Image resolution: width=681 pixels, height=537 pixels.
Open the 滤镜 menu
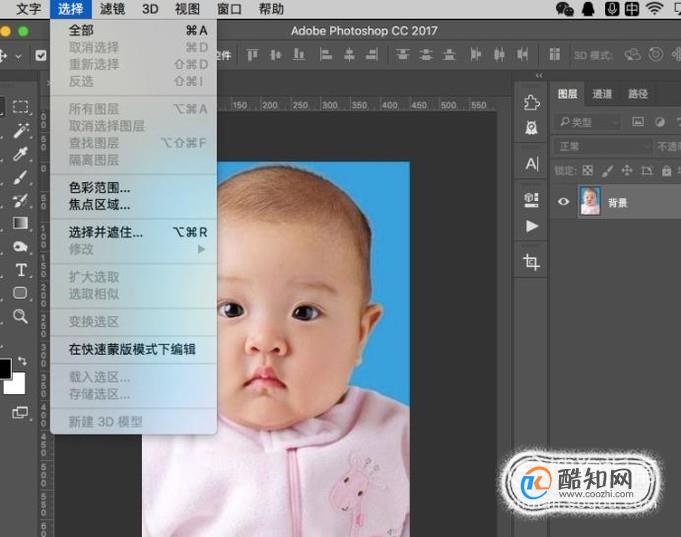coord(112,9)
